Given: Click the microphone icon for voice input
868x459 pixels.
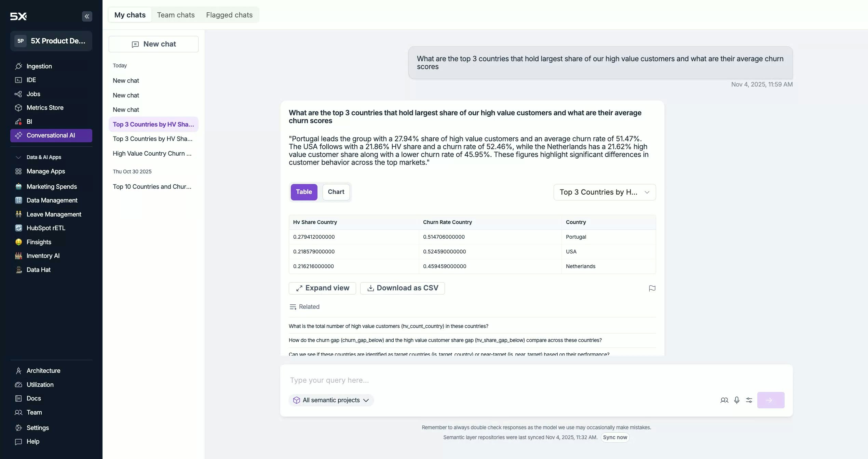Looking at the screenshot, I should 736,400.
